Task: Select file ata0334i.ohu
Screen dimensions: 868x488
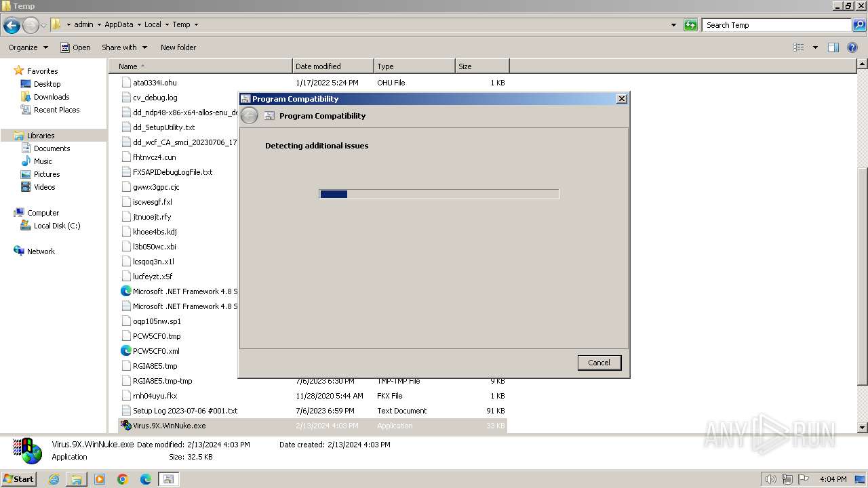Action: (x=155, y=83)
